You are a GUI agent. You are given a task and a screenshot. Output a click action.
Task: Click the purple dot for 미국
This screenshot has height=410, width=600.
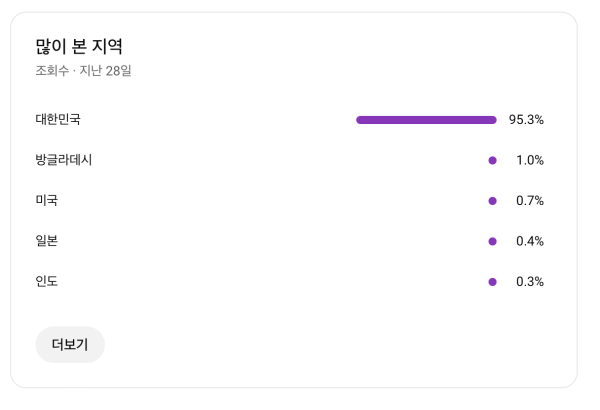click(x=492, y=201)
